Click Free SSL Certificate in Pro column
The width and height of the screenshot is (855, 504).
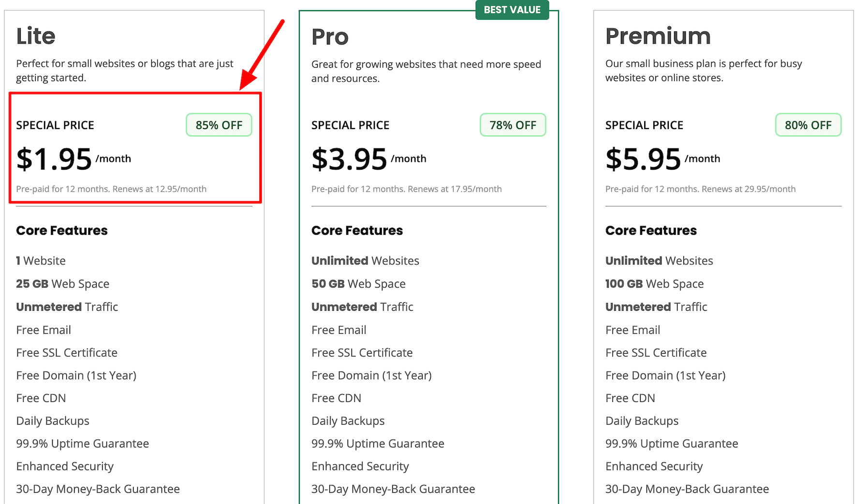361,353
